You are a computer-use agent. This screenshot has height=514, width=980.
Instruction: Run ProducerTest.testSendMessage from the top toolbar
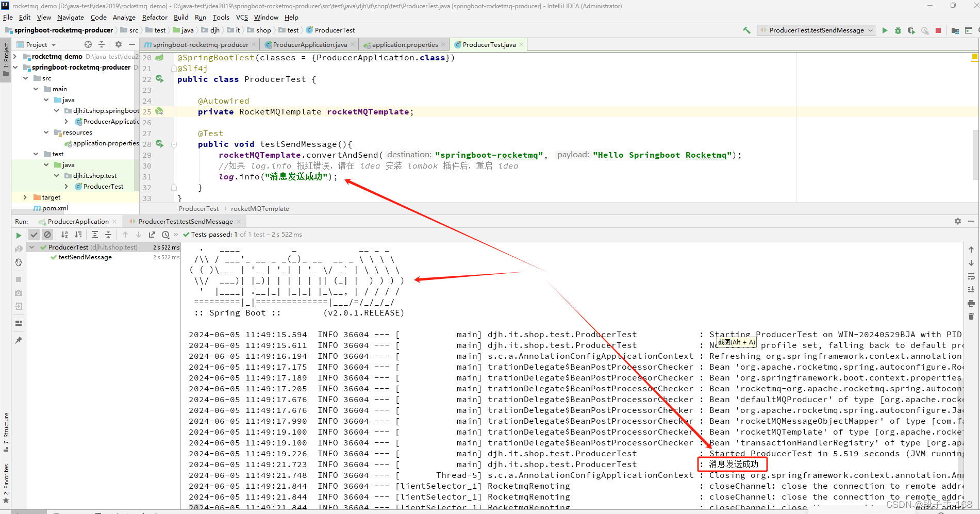coord(885,30)
